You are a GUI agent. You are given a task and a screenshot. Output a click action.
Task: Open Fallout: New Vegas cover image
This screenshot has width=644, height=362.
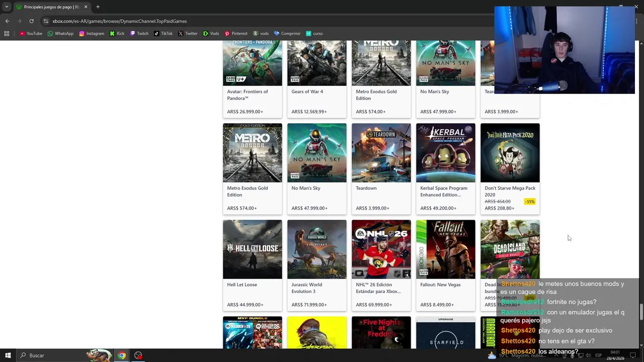(x=446, y=249)
